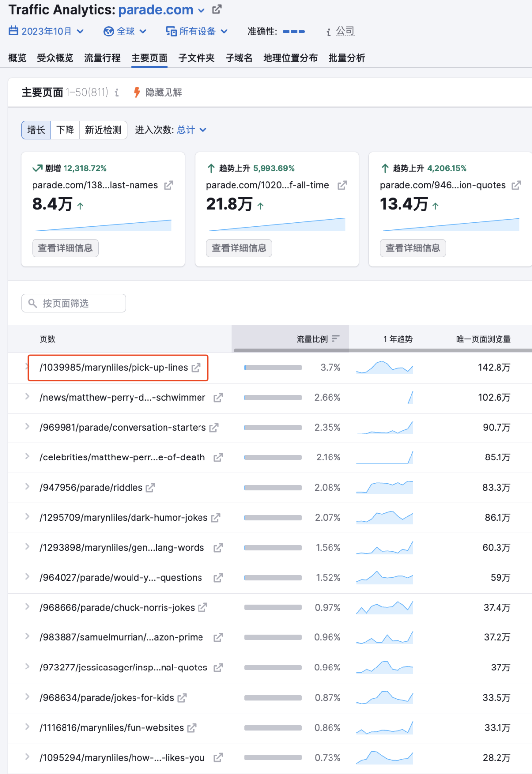
Task: Open the 所有设备 device dropdown
Action: click(197, 31)
